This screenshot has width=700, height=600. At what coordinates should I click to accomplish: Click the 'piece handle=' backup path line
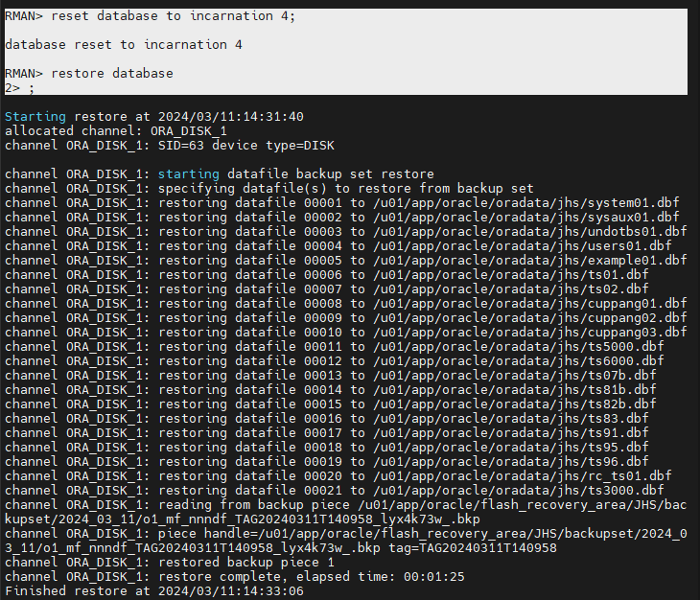346,541
